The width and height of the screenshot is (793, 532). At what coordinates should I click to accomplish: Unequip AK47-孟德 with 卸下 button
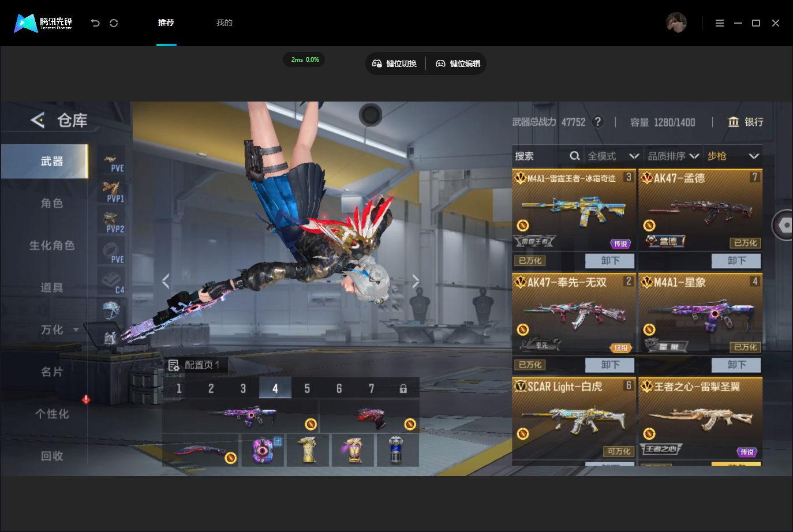click(736, 261)
